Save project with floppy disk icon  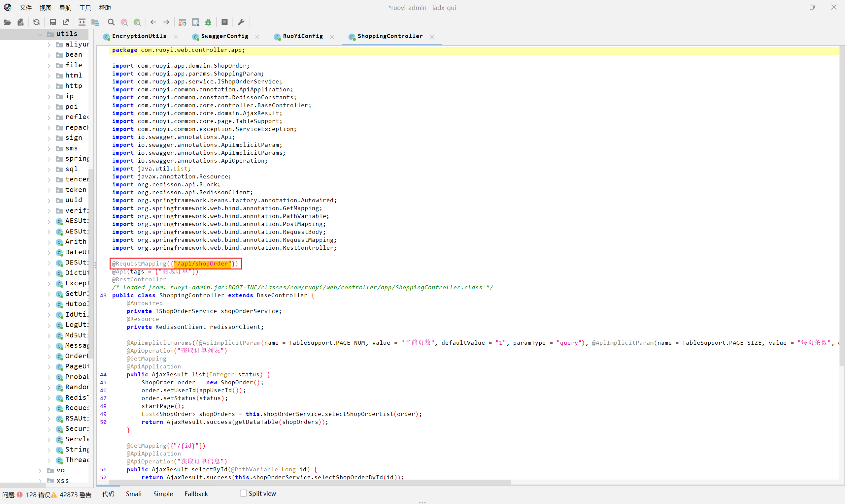coord(53,22)
